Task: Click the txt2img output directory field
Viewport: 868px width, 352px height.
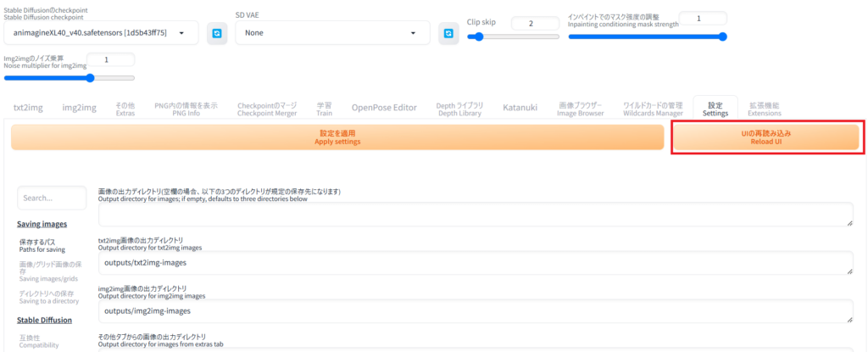Action: tap(475, 263)
